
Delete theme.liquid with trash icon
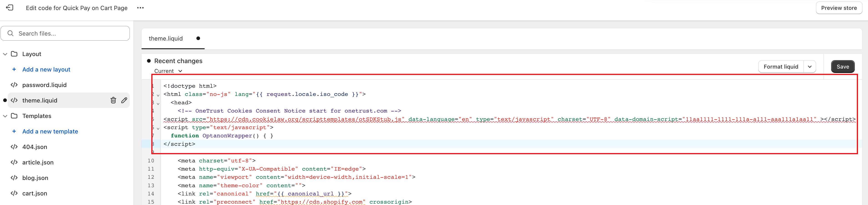(x=113, y=100)
